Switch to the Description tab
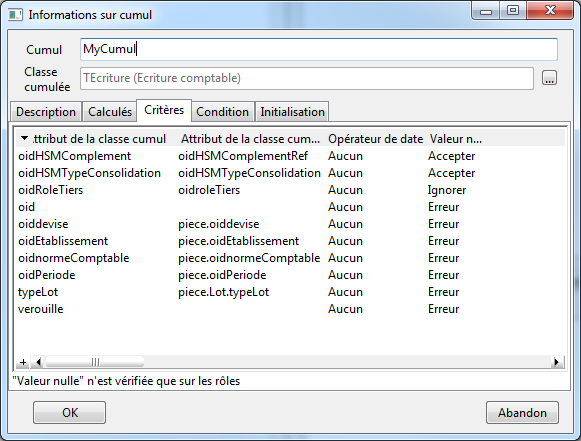Image resolution: width=581 pixels, height=441 pixels. (46, 112)
